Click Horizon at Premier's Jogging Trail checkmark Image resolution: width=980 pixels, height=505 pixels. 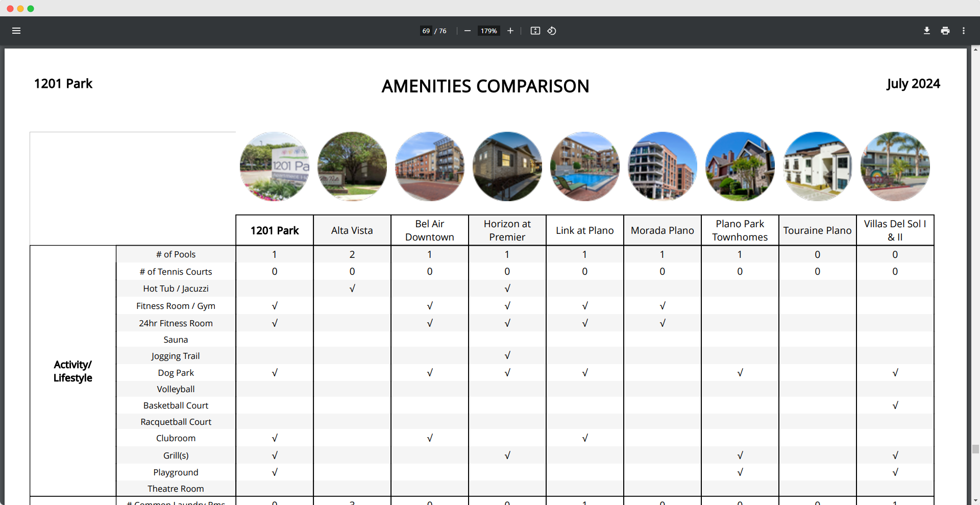point(507,355)
